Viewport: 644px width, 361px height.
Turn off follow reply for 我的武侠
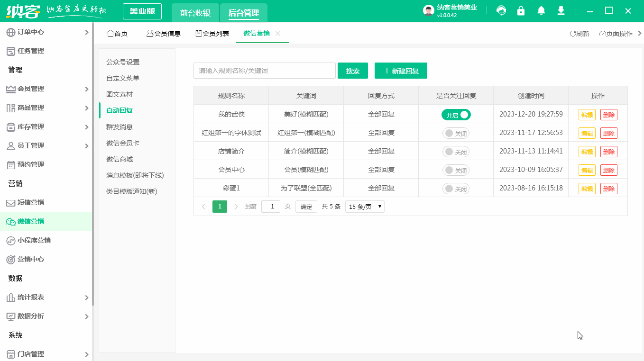pyautogui.click(x=456, y=115)
